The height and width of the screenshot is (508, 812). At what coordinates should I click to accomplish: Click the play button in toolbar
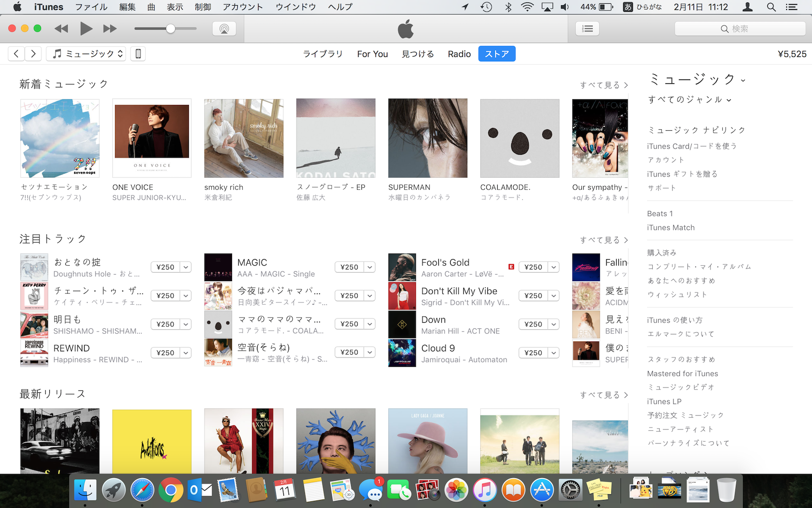pos(86,29)
